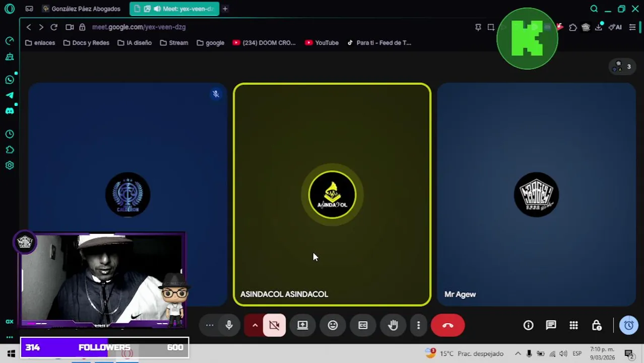Open Discord in the browser sidebar
Image resolution: width=644 pixels, height=363 pixels.
tap(10, 111)
